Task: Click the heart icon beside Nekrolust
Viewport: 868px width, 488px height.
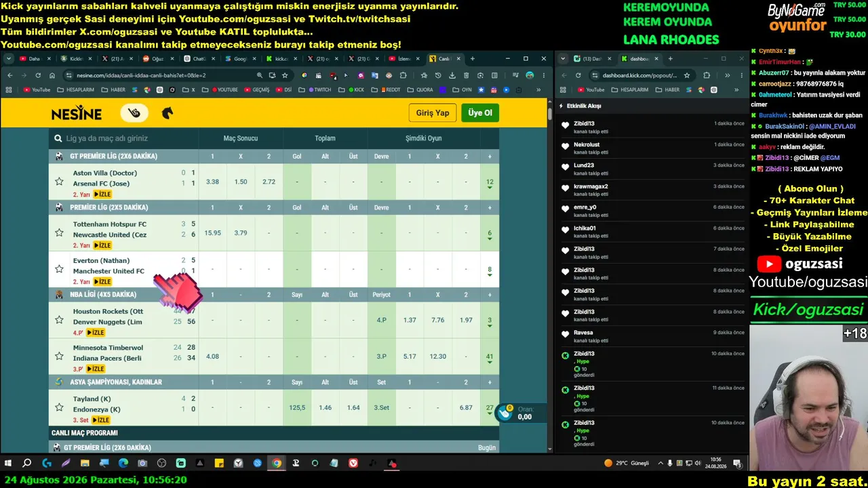Action: tap(565, 146)
